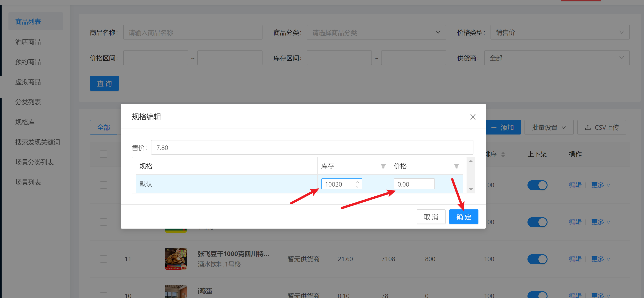Check the checkbox for product row 11
Image resolution: width=644 pixels, height=298 pixels.
[x=104, y=259]
